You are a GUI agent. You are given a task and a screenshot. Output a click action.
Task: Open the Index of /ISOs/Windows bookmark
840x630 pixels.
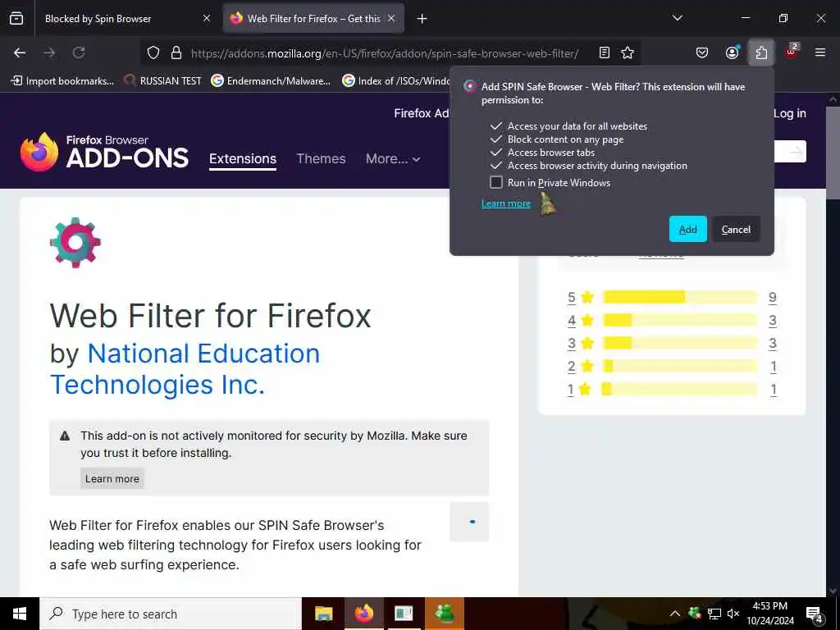(396, 81)
